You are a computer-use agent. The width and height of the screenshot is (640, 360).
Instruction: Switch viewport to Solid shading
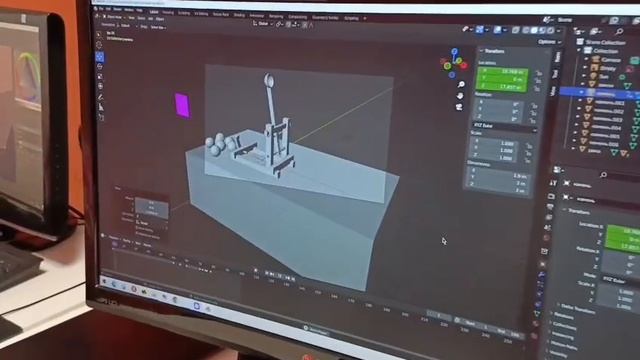point(534,31)
